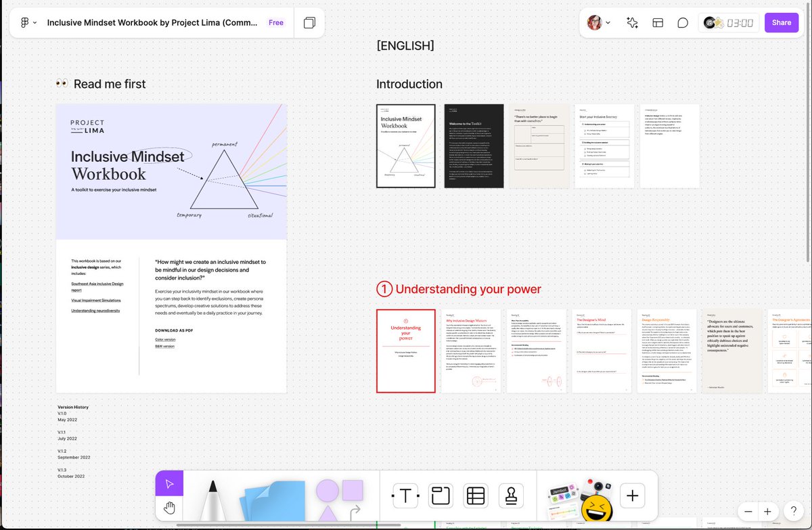Select the Designers are the ultimate advocates quote page
The height and width of the screenshot is (530, 812).
coord(732,351)
